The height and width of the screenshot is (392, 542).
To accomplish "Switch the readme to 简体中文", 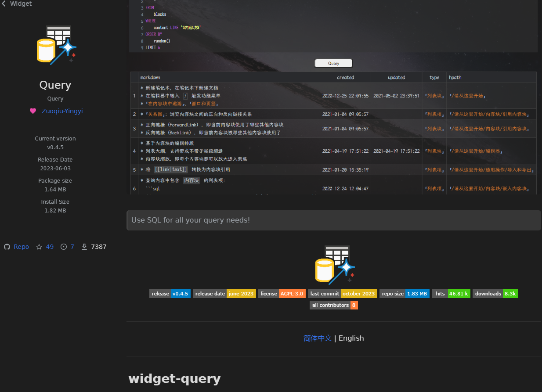I will click(x=318, y=338).
